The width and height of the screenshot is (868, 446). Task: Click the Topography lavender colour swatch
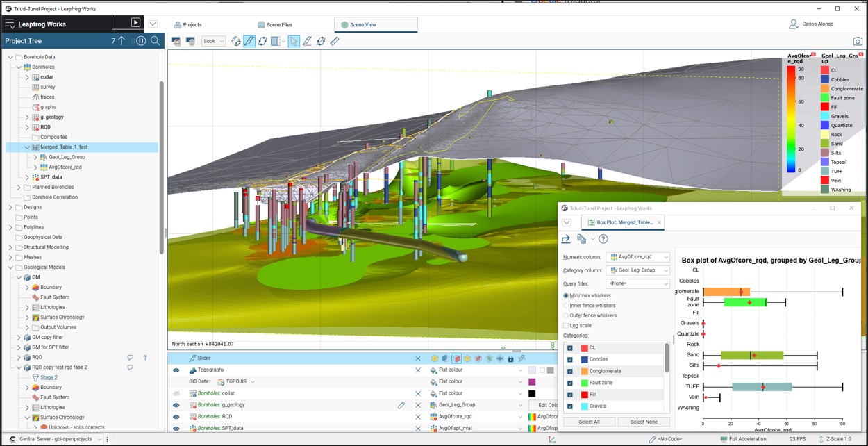tap(532, 370)
